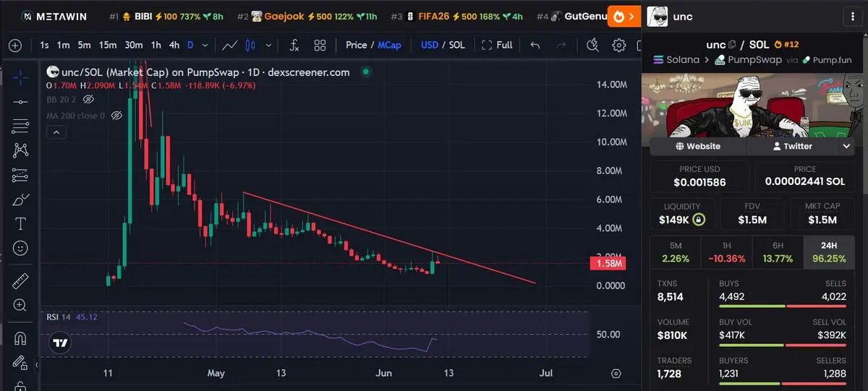Open trending token BIBI

[x=166, y=16]
